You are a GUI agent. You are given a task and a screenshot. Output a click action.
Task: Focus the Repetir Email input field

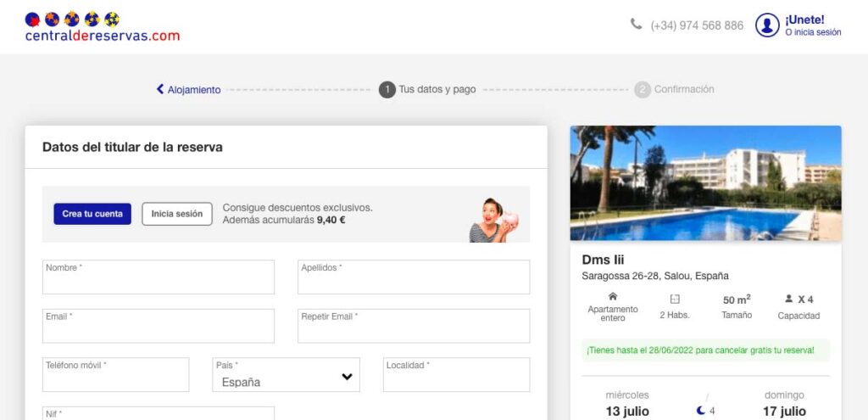pyautogui.click(x=414, y=326)
